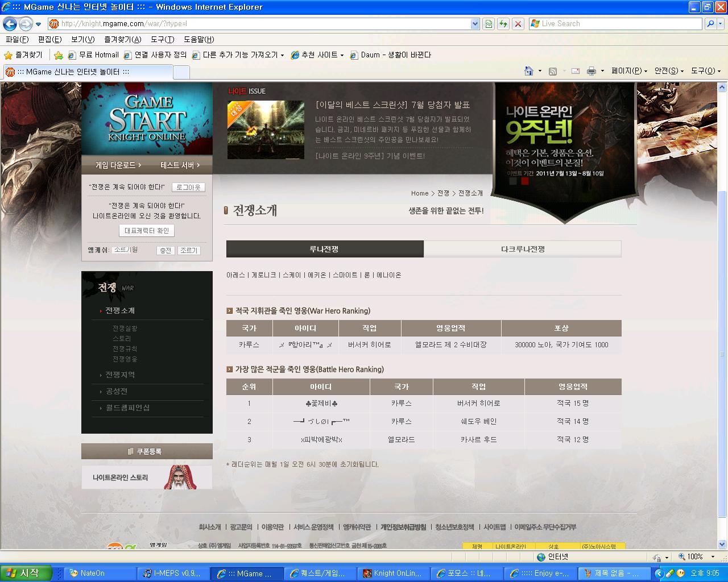
Task: Open the 도움말(H) menu
Action: [198, 39]
